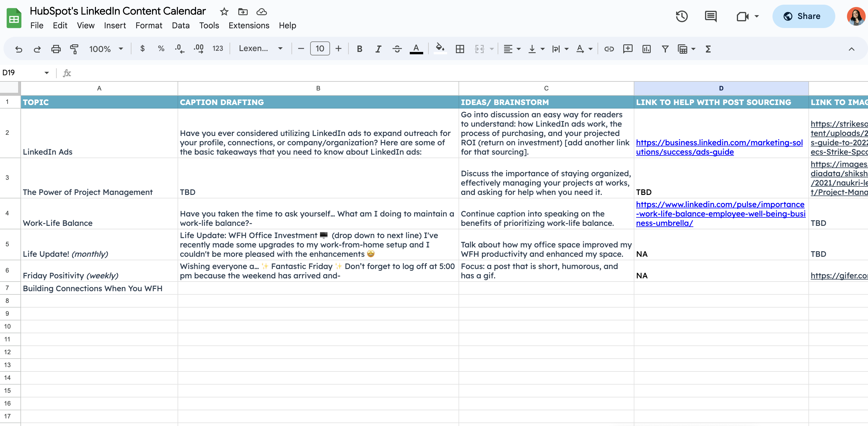Open the Lexend font dropdown
This screenshot has height=426, width=868.
click(261, 48)
